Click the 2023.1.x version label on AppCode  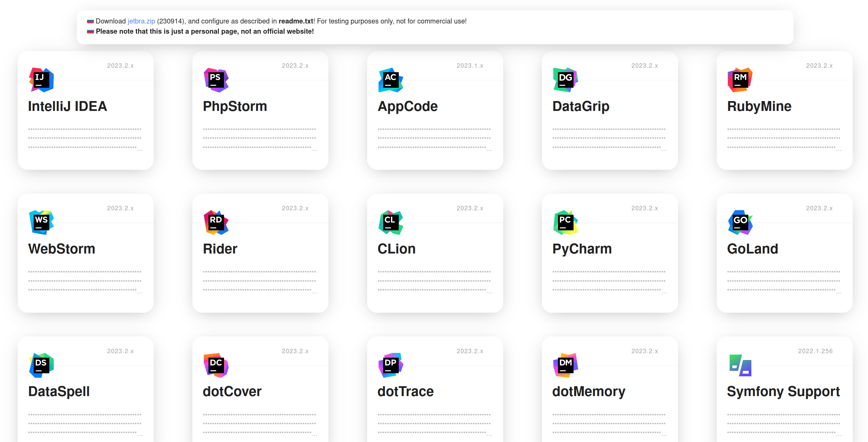click(x=470, y=66)
